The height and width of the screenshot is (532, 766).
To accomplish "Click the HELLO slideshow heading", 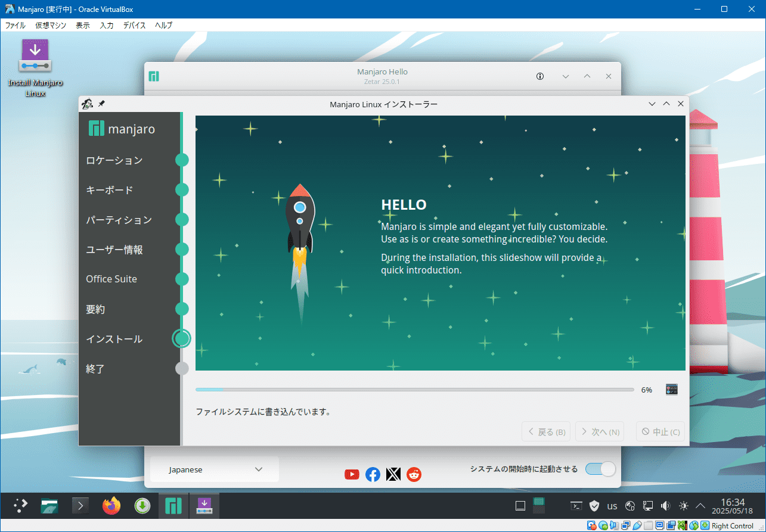I will (x=404, y=205).
